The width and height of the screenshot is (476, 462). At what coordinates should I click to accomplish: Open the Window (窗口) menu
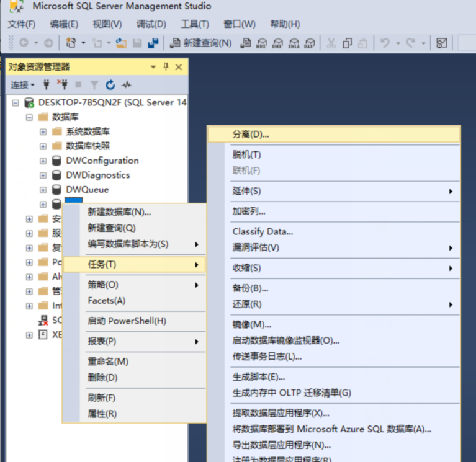[240, 24]
